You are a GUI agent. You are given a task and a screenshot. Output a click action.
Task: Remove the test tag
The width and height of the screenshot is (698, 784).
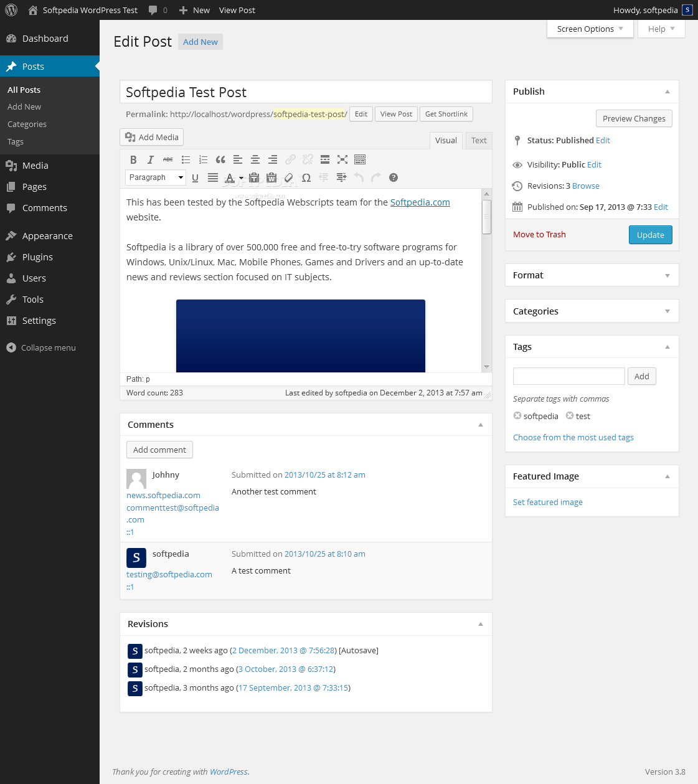[x=570, y=416]
